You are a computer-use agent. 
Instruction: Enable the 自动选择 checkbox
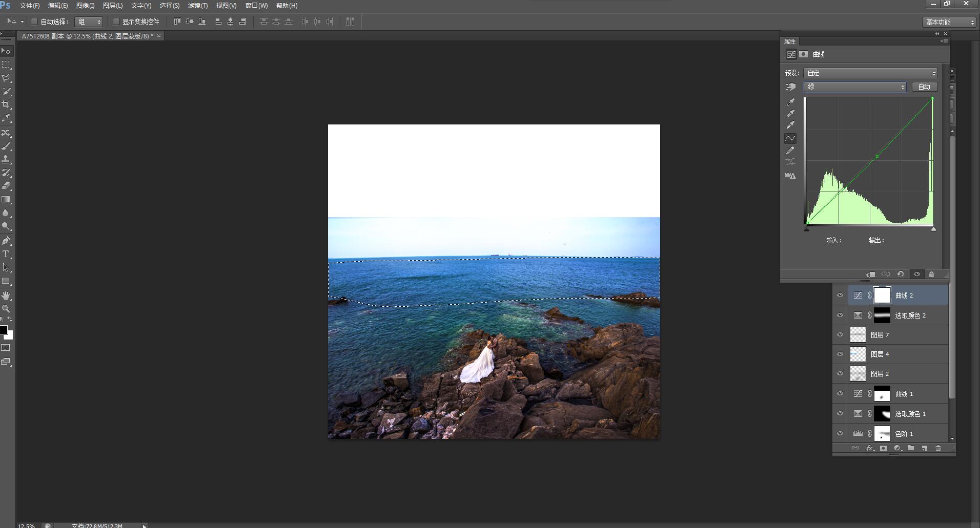pos(34,22)
